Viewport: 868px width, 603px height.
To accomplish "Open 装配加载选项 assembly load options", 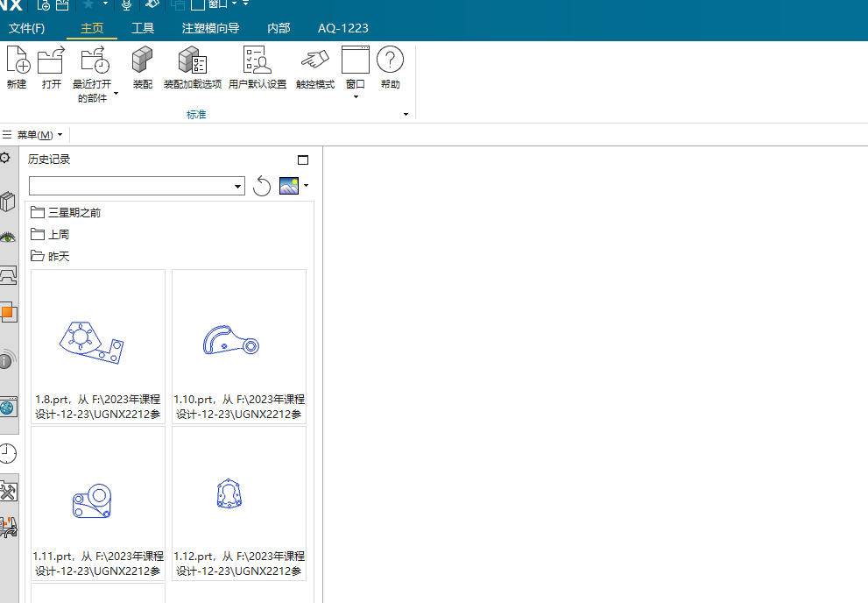I will [191, 62].
